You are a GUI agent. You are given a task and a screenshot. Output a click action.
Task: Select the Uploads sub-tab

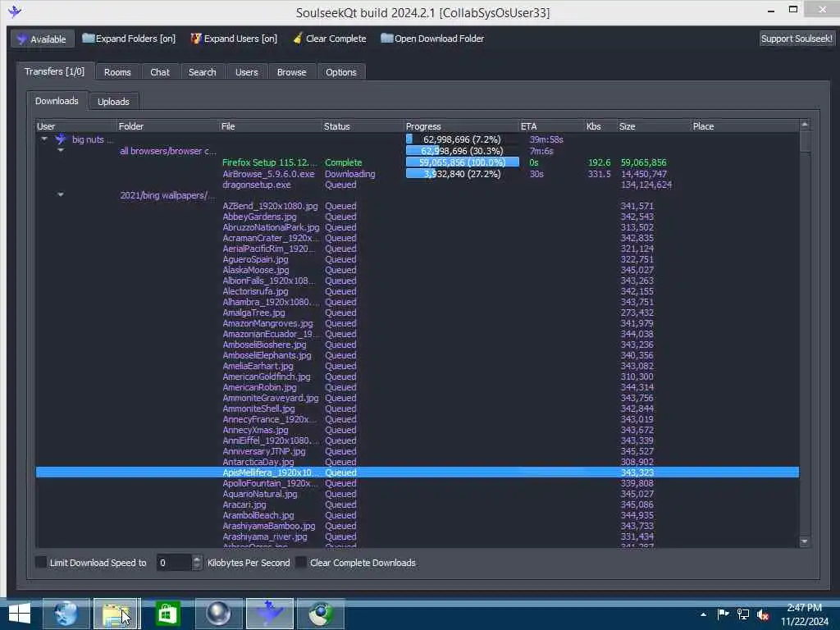(113, 102)
